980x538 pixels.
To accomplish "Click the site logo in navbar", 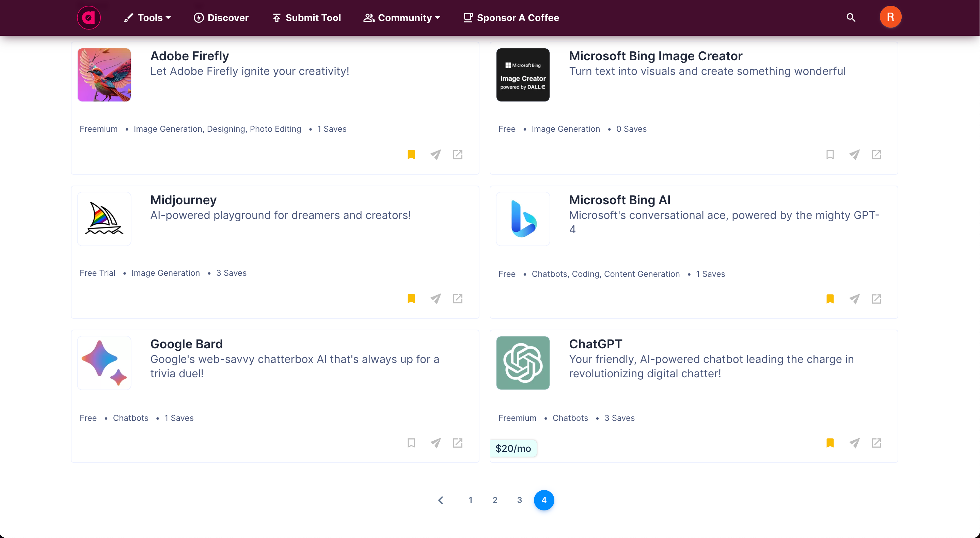I will [x=89, y=17].
